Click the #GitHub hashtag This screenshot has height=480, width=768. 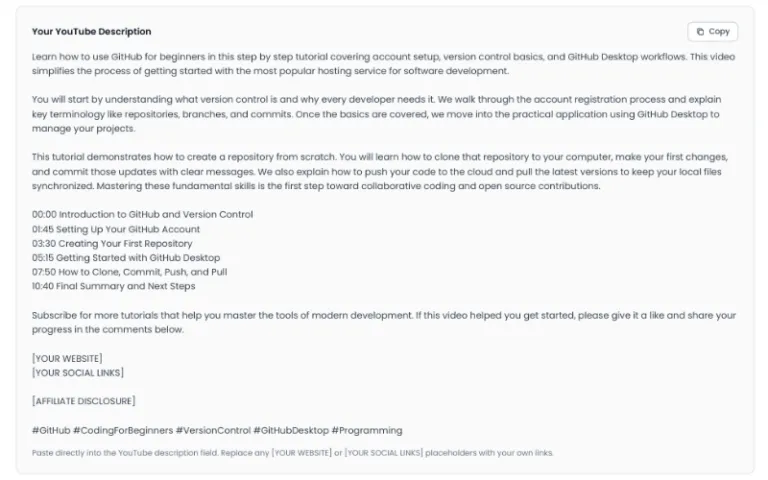pyautogui.click(x=51, y=431)
